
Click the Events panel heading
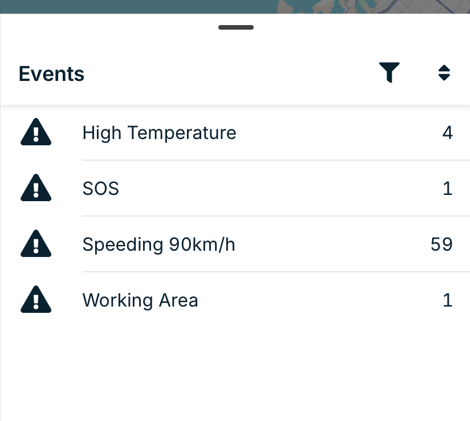coord(51,74)
